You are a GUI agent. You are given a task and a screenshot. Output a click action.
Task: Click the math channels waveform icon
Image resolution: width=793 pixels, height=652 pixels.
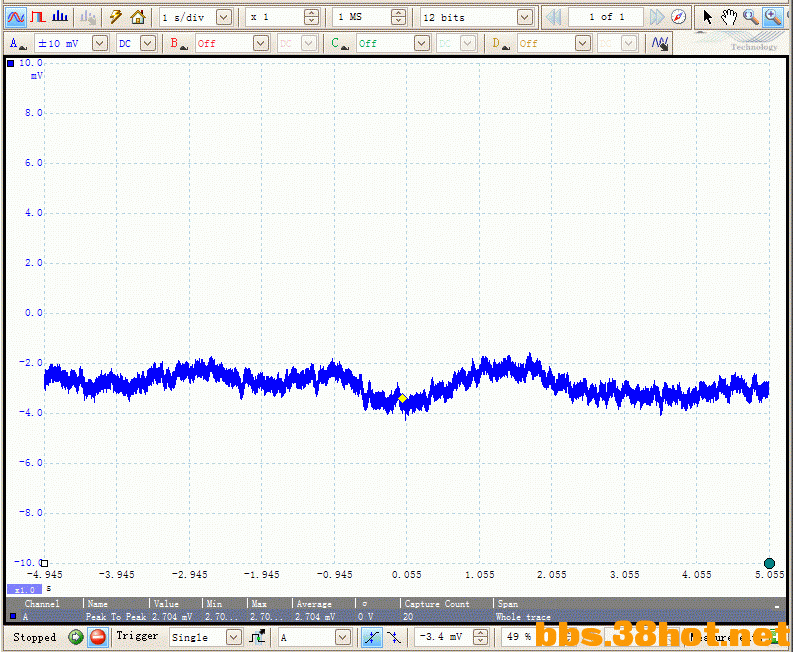click(x=660, y=44)
